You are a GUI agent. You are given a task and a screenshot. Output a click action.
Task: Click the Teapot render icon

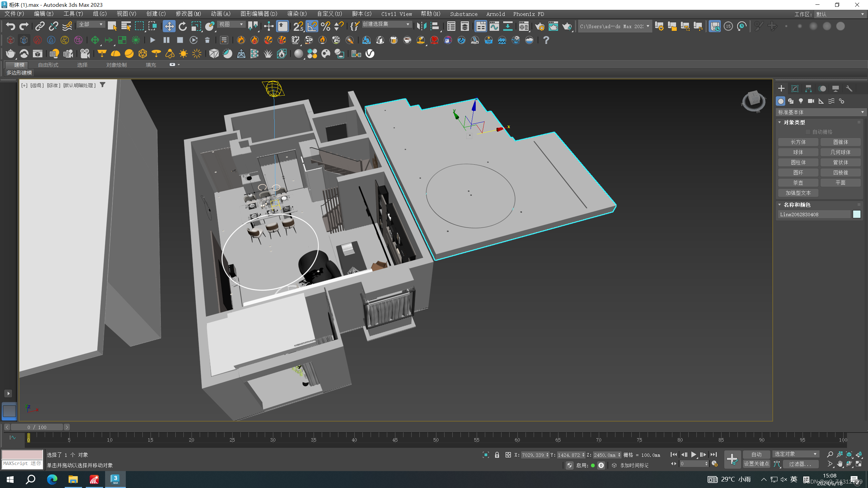click(x=567, y=26)
